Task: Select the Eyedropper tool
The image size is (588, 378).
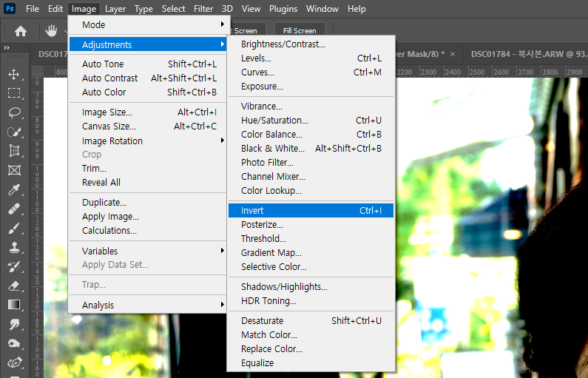Action: click(x=14, y=190)
